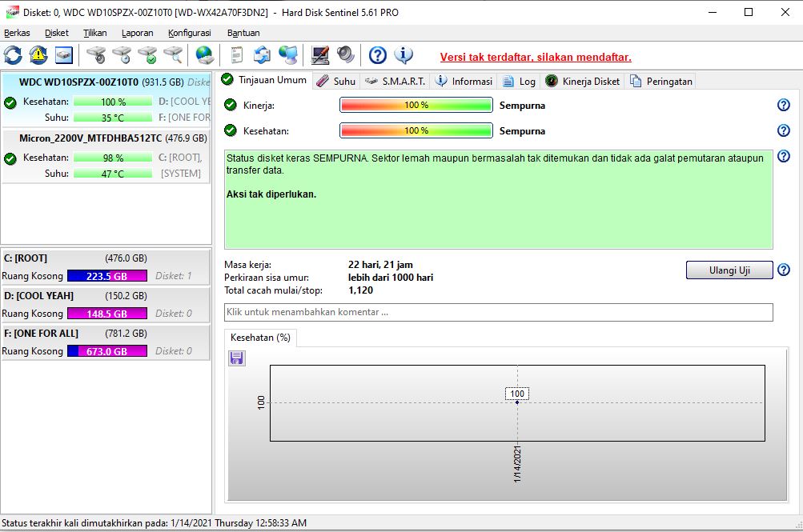Image resolution: width=803 pixels, height=532 pixels.
Task: Click the disk with clock toolbar icon
Action: point(122,55)
